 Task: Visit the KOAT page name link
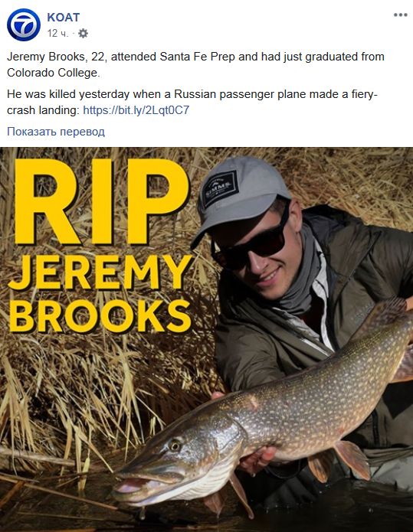63,17
